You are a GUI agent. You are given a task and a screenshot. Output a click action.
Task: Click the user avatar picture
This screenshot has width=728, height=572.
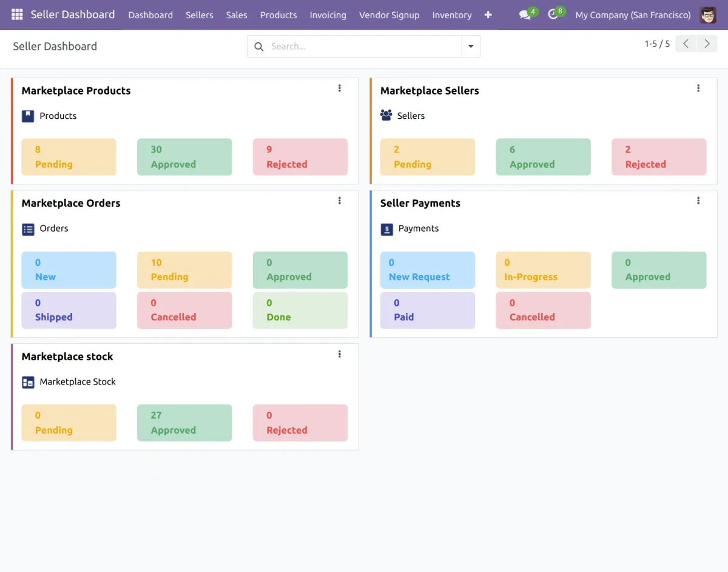(x=707, y=15)
